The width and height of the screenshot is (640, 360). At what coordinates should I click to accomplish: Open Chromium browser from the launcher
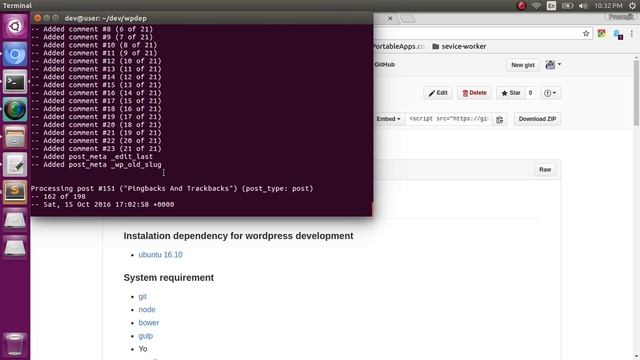tap(15, 54)
